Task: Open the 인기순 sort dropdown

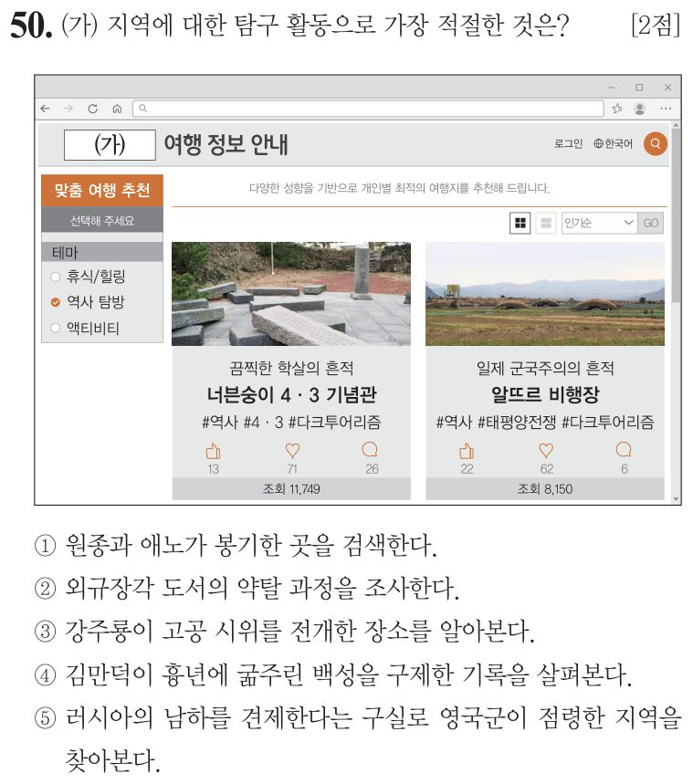Action: [599, 223]
